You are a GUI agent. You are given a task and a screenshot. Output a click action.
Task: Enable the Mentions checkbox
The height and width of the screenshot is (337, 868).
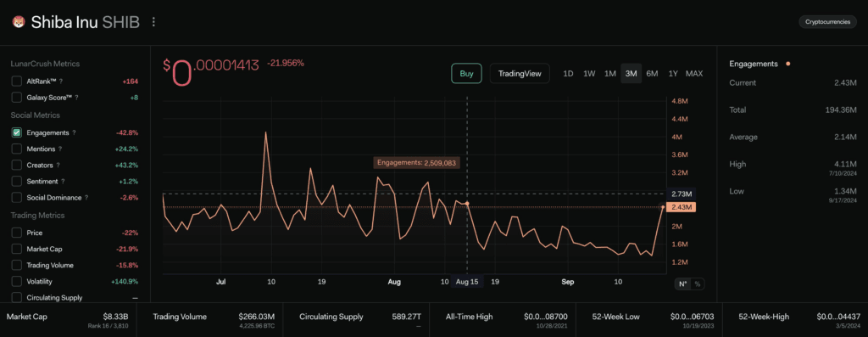point(17,149)
